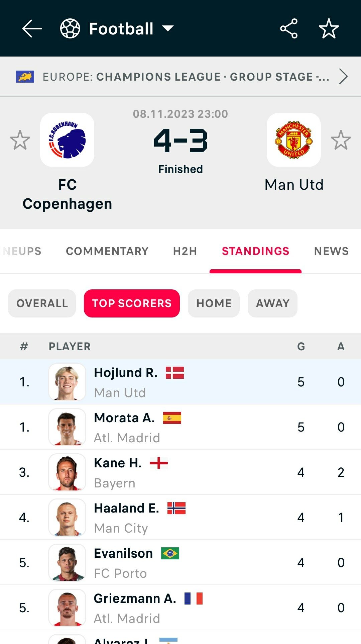Select the Overall standings filter
Image resolution: width=361 pixels, height=644 pixels.
pyautogui.click(x=42, y=303)
